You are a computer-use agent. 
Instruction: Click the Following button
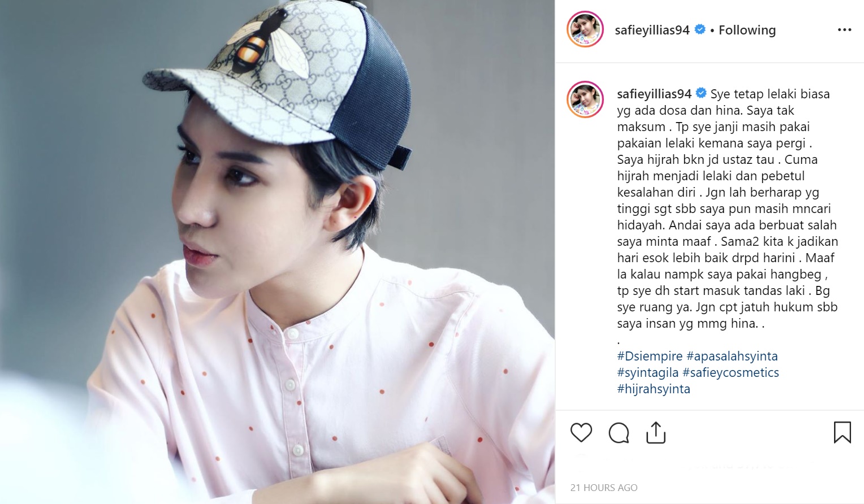pyautogui.click(x=747, y=30)
